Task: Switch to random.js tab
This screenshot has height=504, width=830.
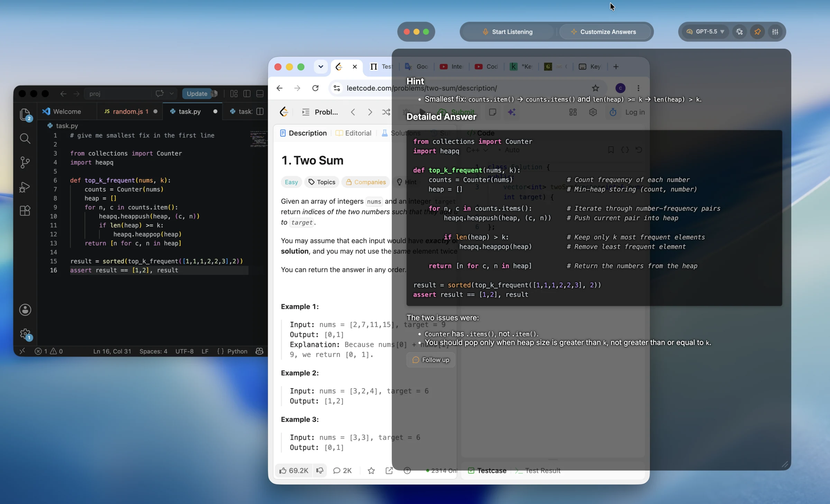Action: (130, 111)
